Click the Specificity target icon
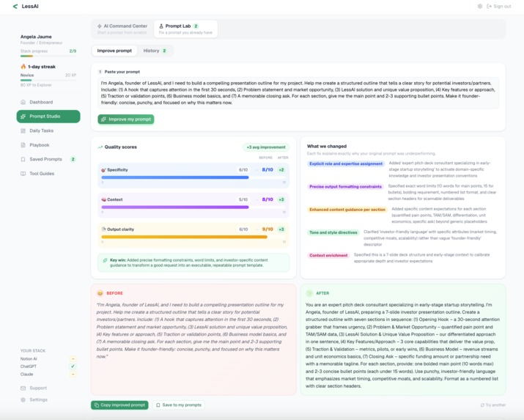Image resolution: width=524 pixels, height=420 pixels. pos(103,170)
